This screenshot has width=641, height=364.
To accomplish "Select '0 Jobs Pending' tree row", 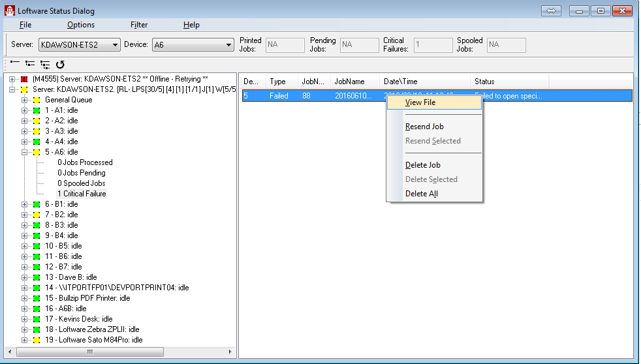I will coord(82,174).
